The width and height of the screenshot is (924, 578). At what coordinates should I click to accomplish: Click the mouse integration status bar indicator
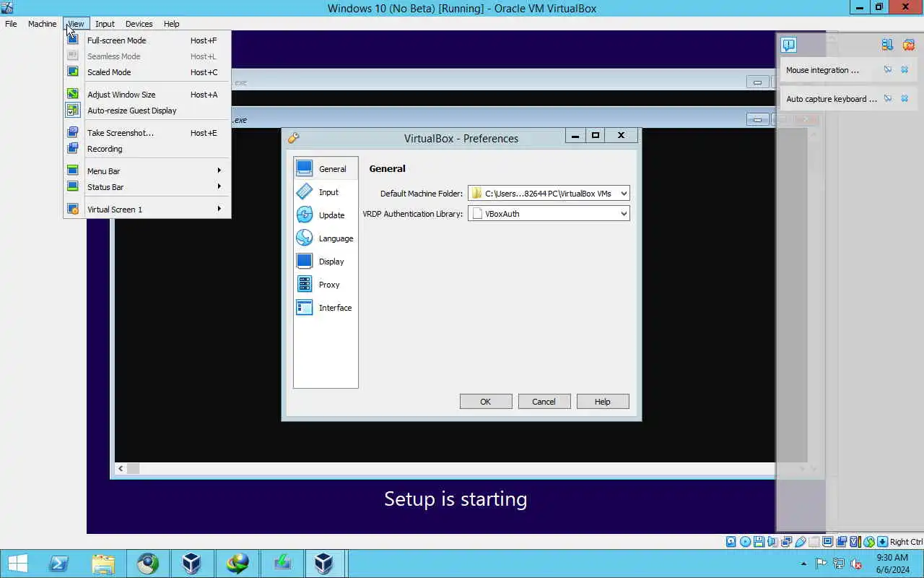[x=868, y=542]
